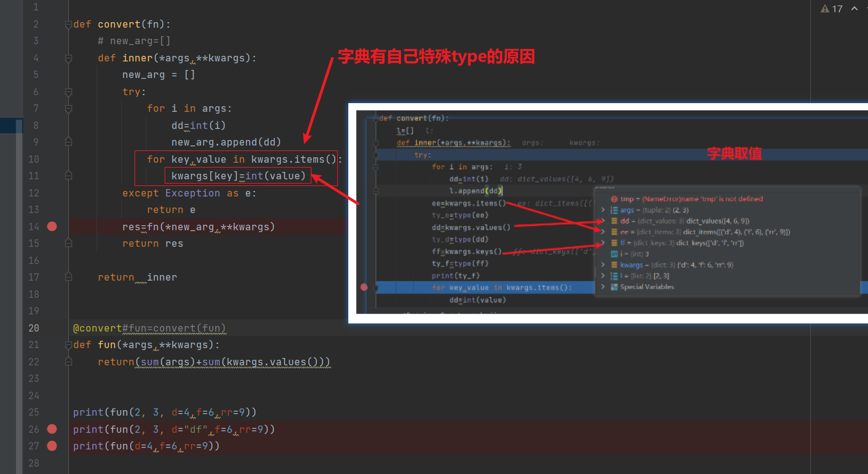Click the dict icon beside kwargs variable
Image resolution: width=868 pixels, height=474 pixels.
pos(614,264)
